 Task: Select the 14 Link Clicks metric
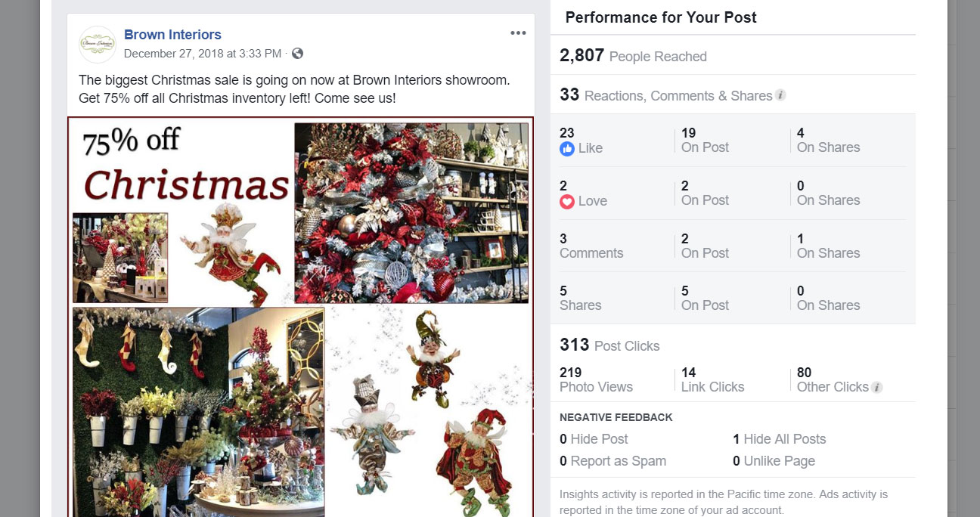pos(712,379)
